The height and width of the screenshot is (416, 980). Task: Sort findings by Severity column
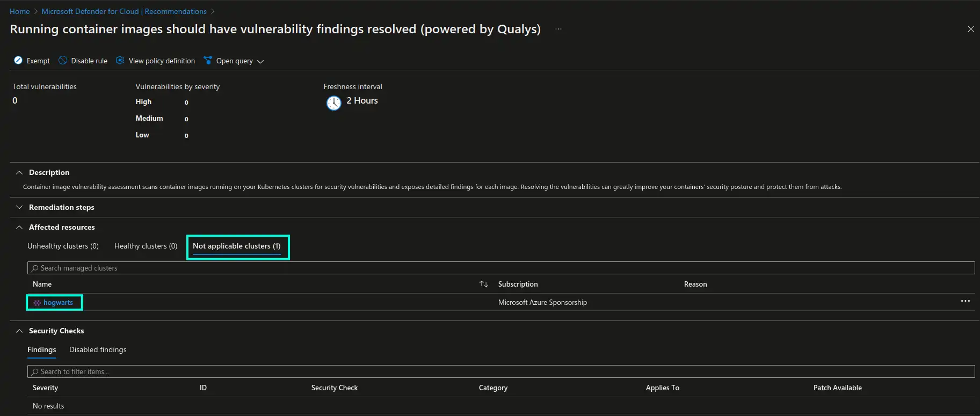45,388
